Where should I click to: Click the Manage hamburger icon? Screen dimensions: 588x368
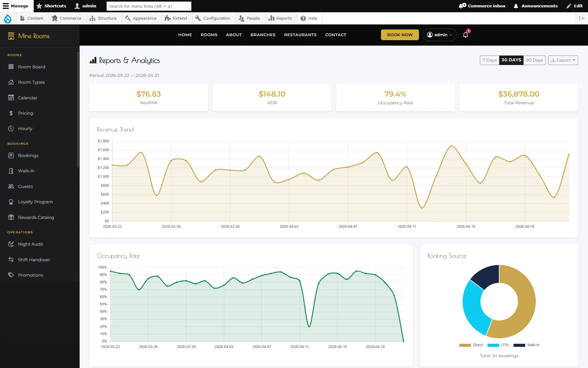(x=6, y=6)
